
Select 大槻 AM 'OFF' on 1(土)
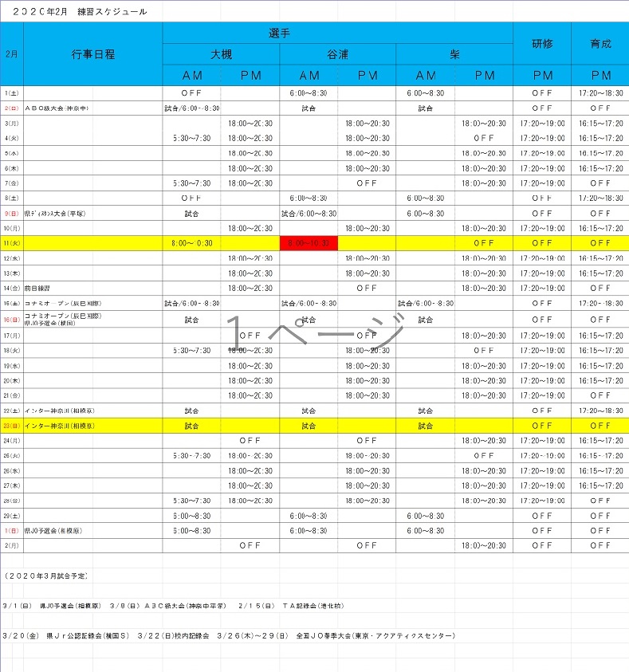191,93
